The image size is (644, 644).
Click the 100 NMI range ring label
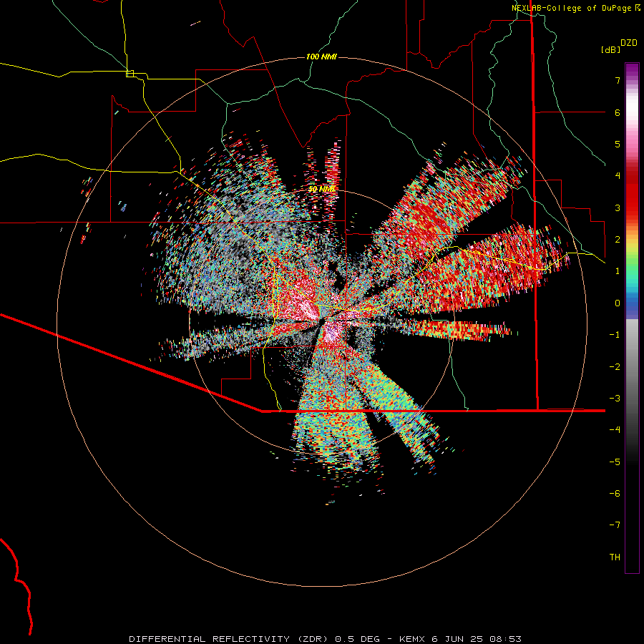coord(321,57)
